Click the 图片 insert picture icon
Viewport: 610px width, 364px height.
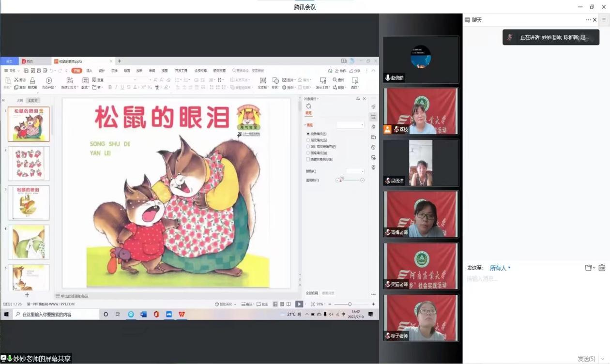(284, 79)
